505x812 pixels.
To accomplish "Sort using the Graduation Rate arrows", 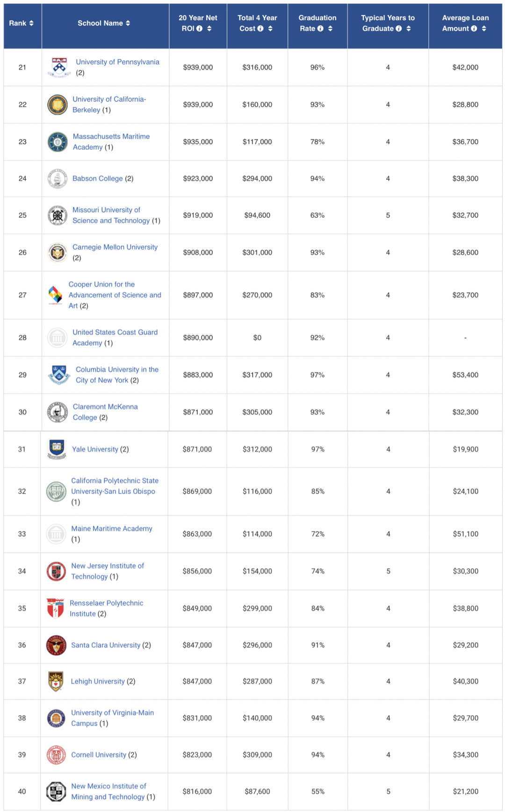I will coord(331,29).
